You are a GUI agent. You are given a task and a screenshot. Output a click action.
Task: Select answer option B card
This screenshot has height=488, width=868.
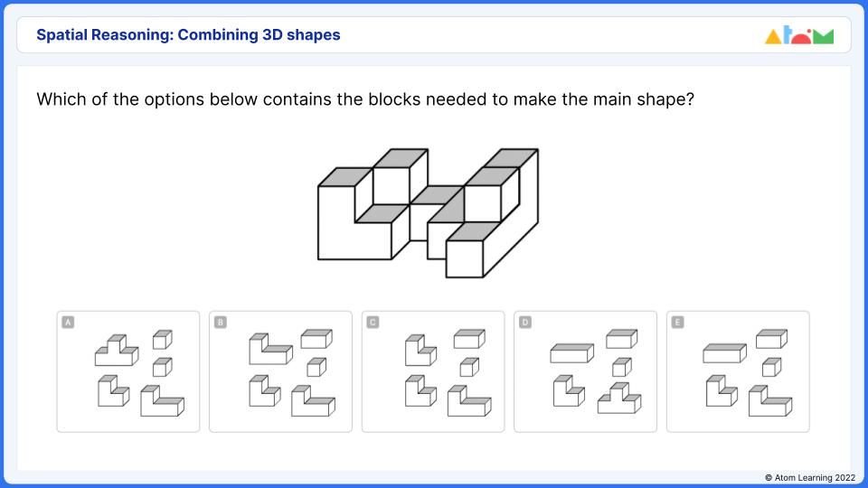280,371
